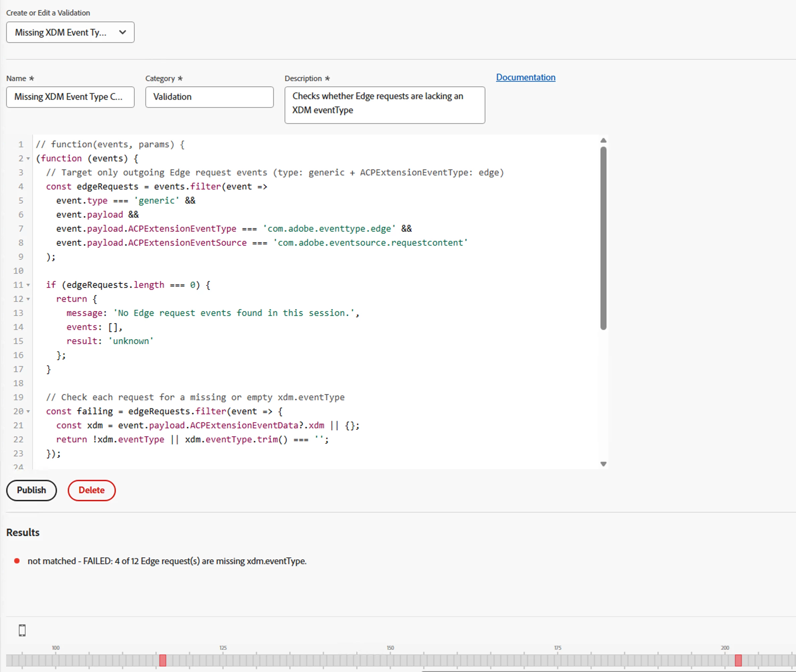
Task: Open the Documentation link
Action: tap(526, 77)
